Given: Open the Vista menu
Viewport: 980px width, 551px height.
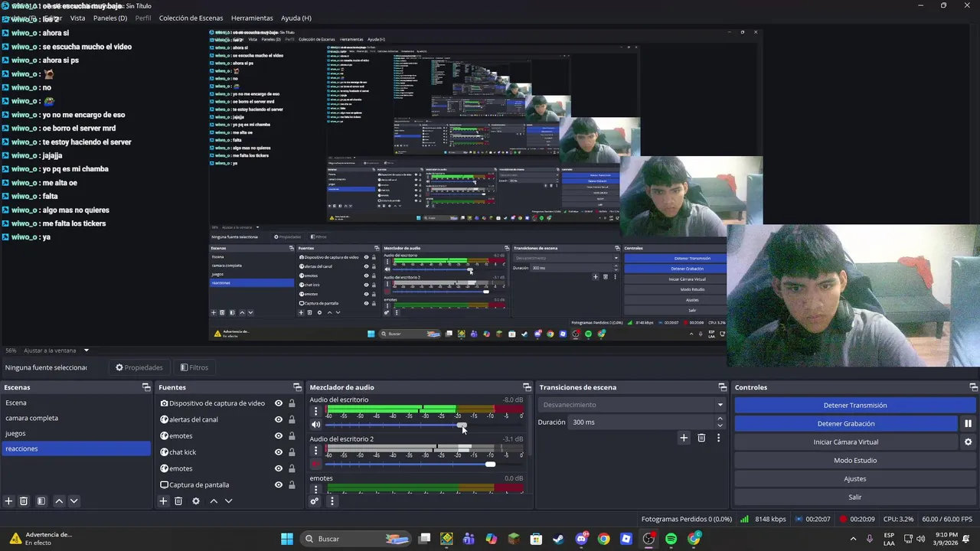Looking at the screenshot, I should [x=77, y=18].
